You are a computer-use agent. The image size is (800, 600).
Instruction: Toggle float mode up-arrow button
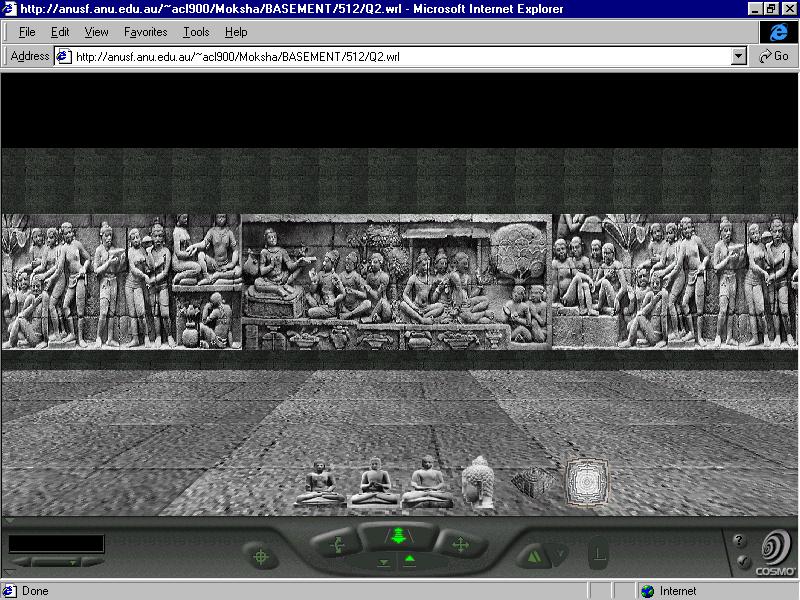coord(409,563)
